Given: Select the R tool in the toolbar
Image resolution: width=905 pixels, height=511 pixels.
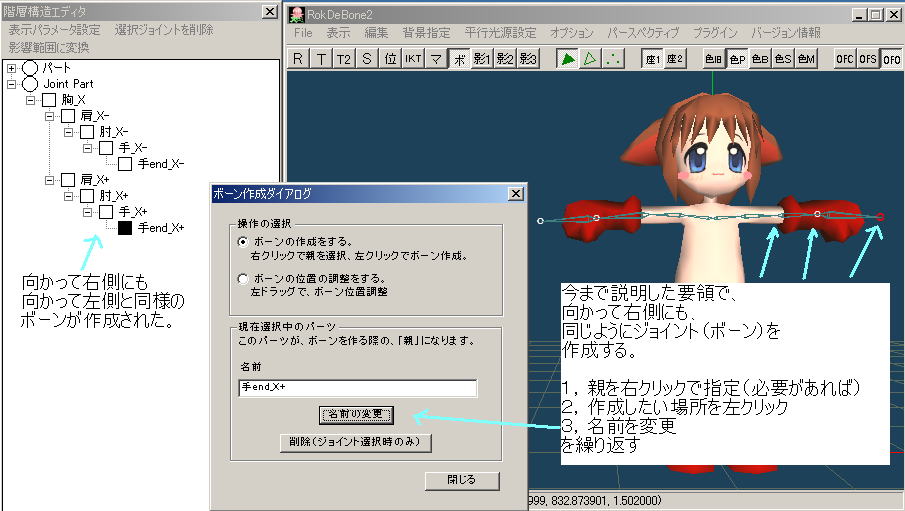Looking at the screenshot, I should pos(298,58).
